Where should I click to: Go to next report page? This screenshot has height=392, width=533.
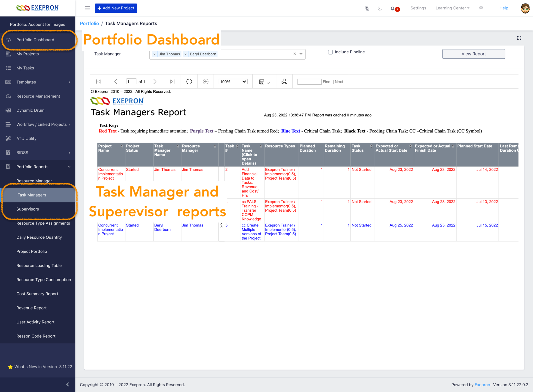[x=155, y=81]
